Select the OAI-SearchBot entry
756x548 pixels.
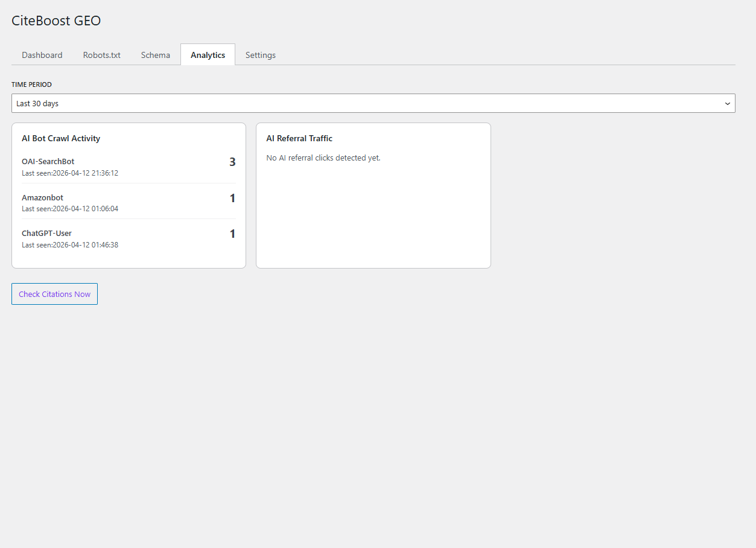click(48, 161)
